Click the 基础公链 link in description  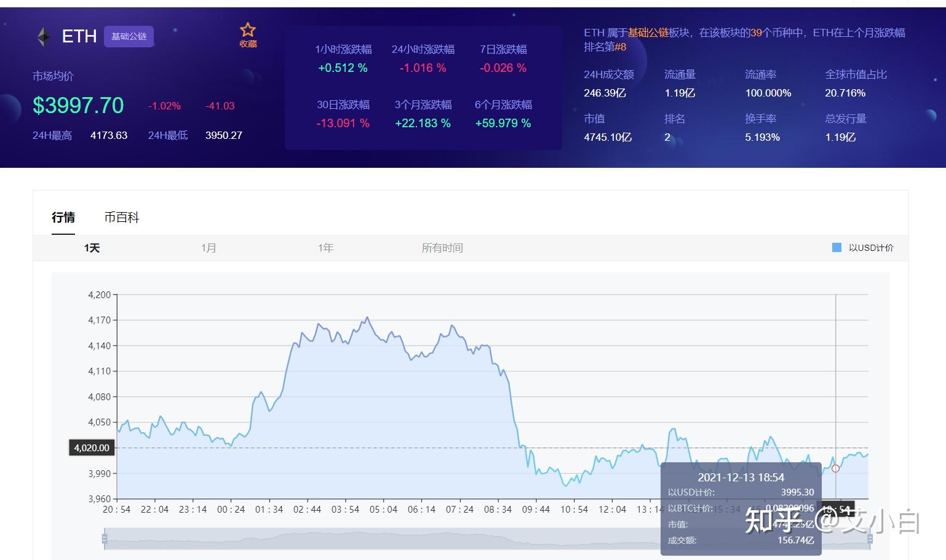pos(648,33)
